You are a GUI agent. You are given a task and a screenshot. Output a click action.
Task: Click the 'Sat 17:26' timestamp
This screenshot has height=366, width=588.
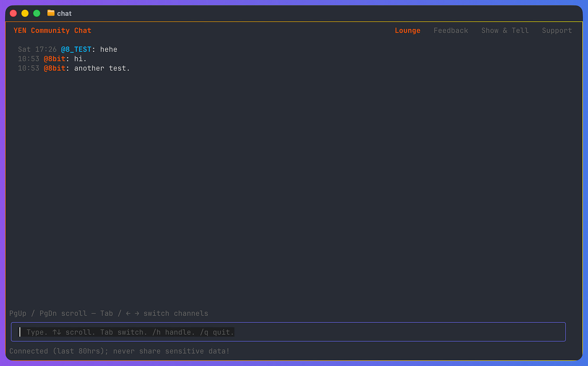[x=37, y=49]
